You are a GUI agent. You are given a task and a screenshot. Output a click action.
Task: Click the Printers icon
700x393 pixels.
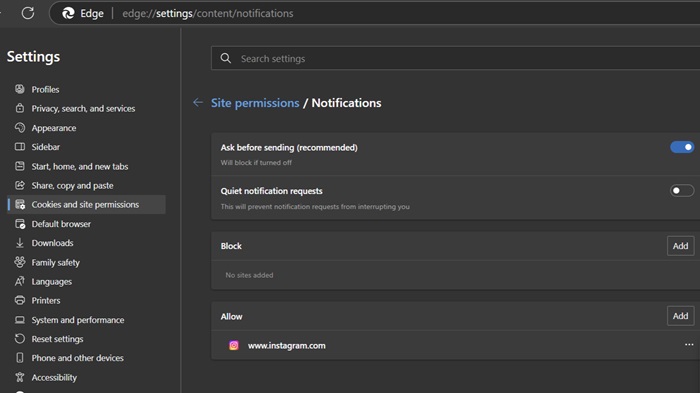click(x=20, y=301)
